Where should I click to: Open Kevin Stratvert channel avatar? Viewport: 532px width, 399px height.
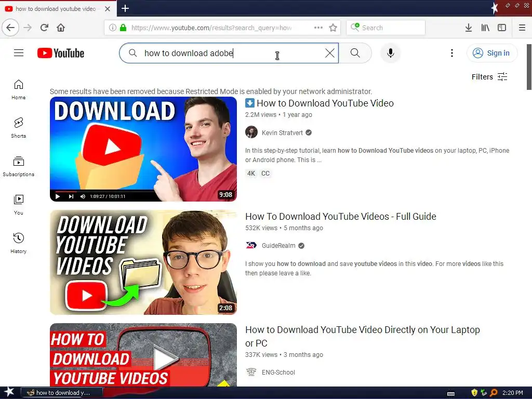[251, 132]
